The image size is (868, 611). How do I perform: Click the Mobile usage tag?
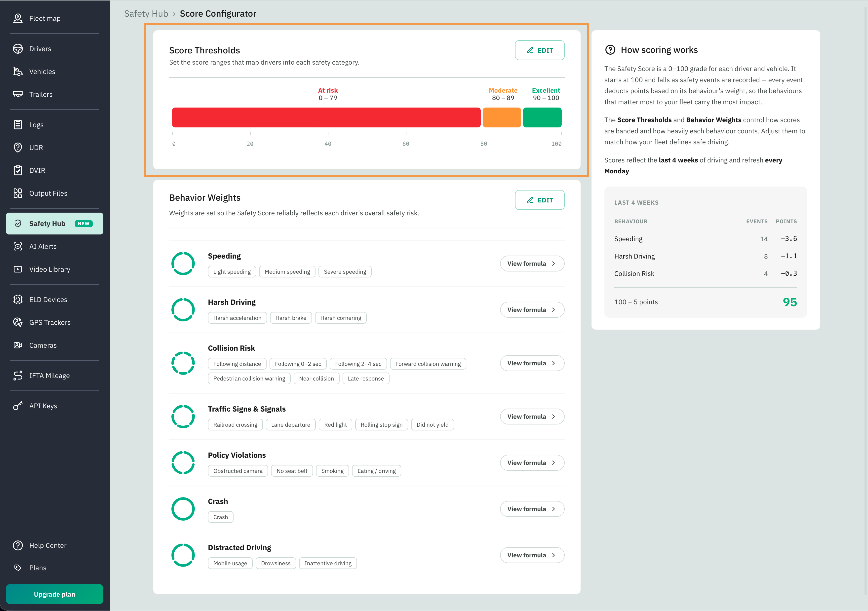click(x=230, y=563)
